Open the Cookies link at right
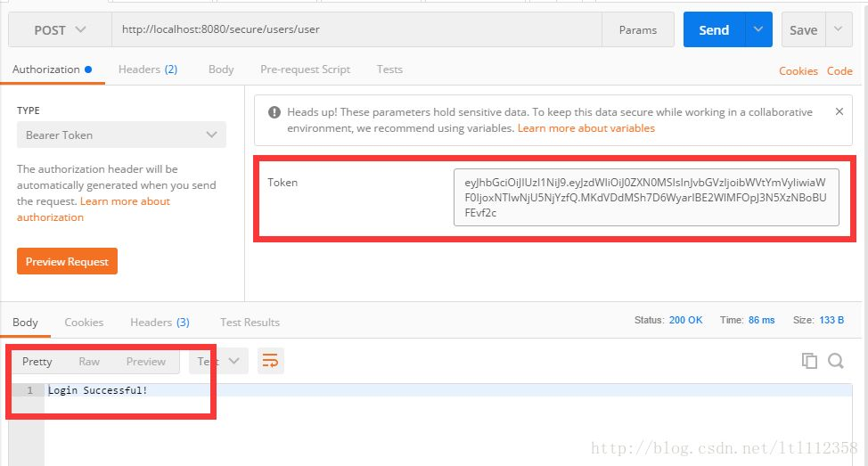 pos(798,71)
